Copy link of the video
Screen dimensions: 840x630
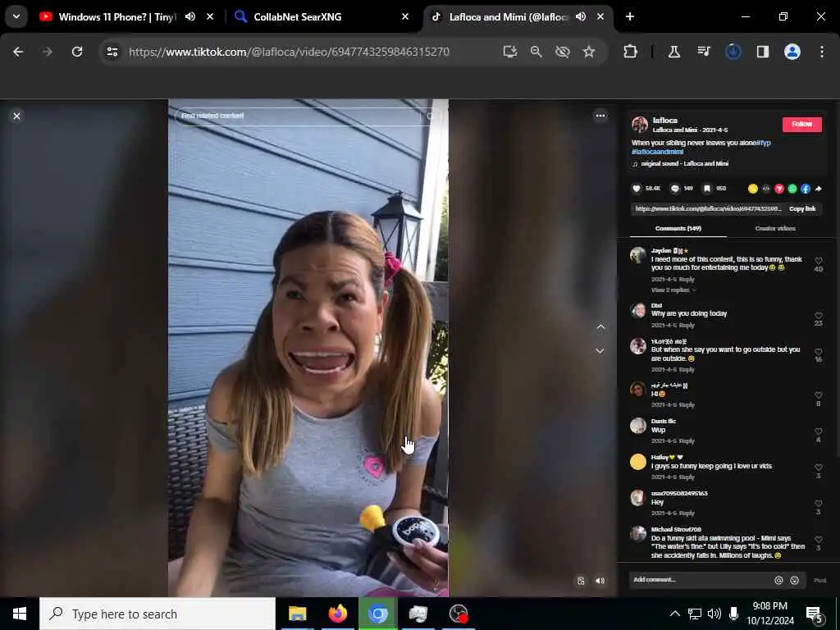pyautogui.click(x=802, y=209)
